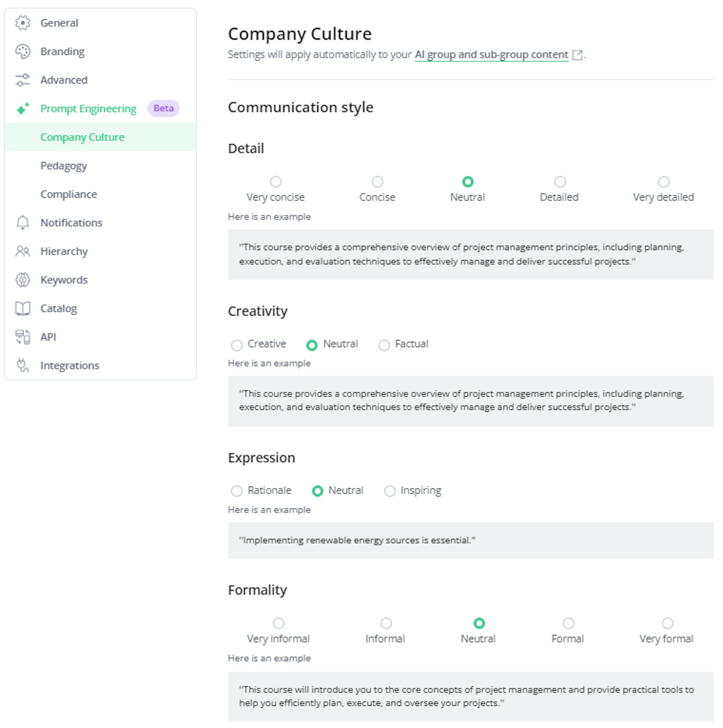Click the "Implementing renewable energy sources" example

[470, 540]
